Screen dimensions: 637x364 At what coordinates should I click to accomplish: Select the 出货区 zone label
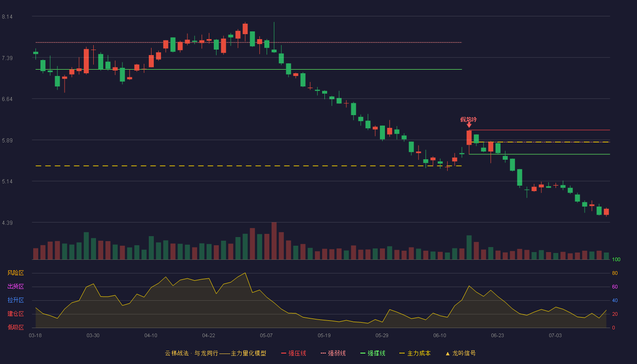15,287
